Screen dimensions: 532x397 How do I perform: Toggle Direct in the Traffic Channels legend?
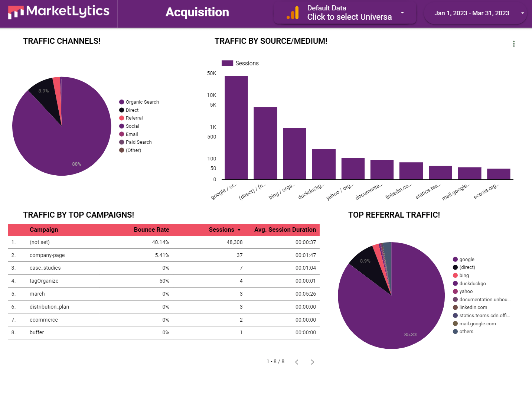(x=129, y=110)
